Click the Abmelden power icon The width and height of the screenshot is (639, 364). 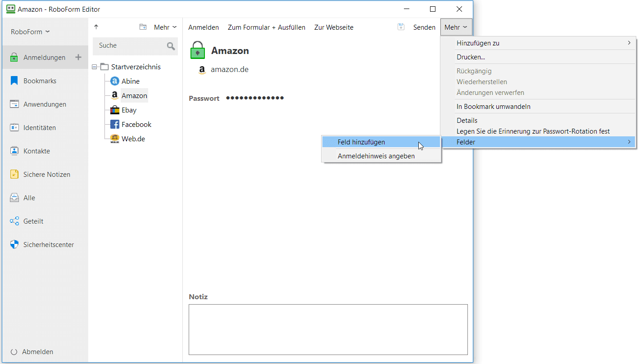click(x=14, y=352)
